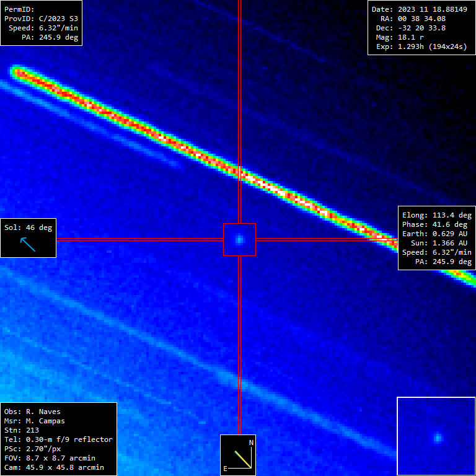Screen dimensions: 476x476
Task: Click the solar direction arrow under Sol
Action: [28, 245]
